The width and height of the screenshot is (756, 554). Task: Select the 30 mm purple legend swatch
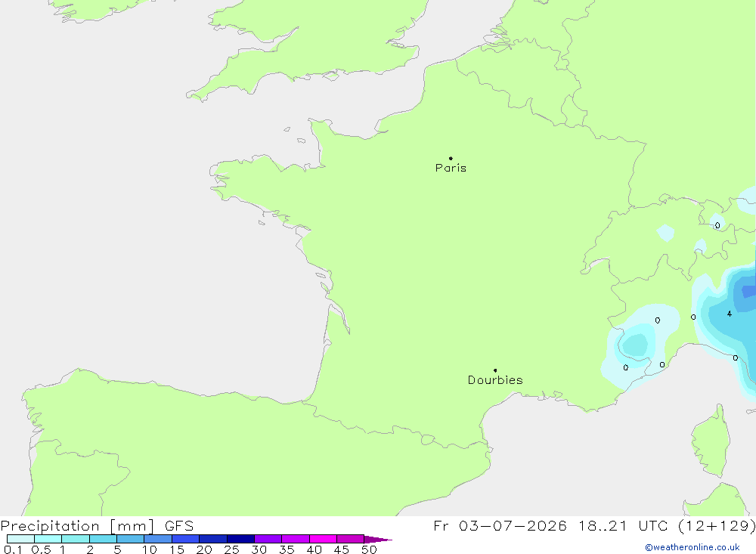[268, 539]
